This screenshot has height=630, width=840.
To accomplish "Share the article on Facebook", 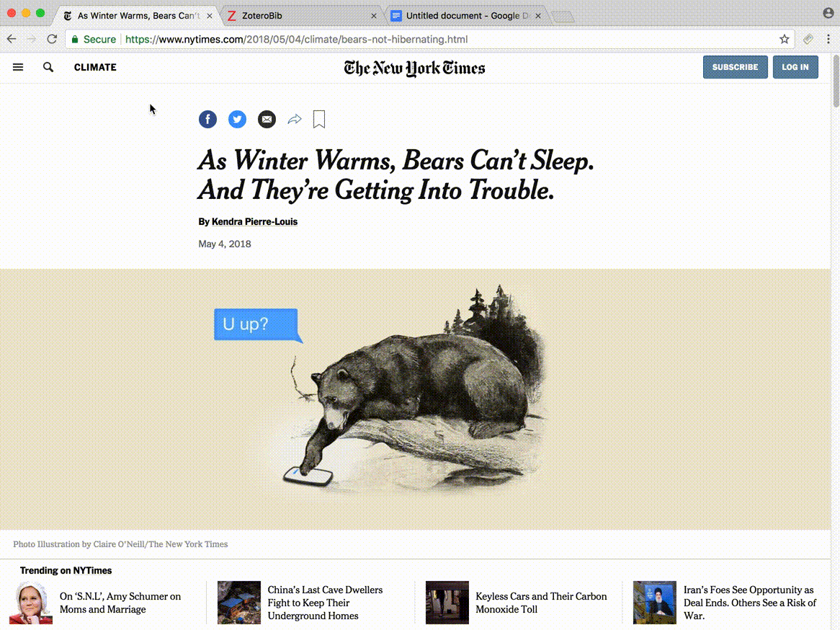I will click(207, 119).
